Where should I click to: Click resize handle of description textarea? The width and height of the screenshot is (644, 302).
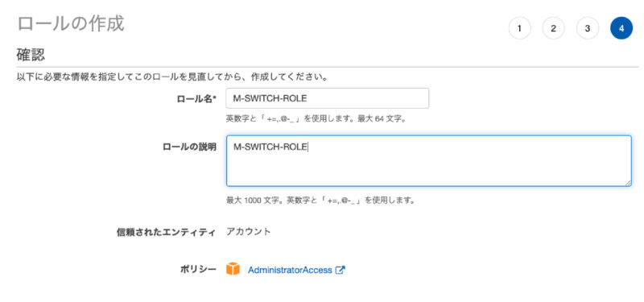click(x=629, y=184)
